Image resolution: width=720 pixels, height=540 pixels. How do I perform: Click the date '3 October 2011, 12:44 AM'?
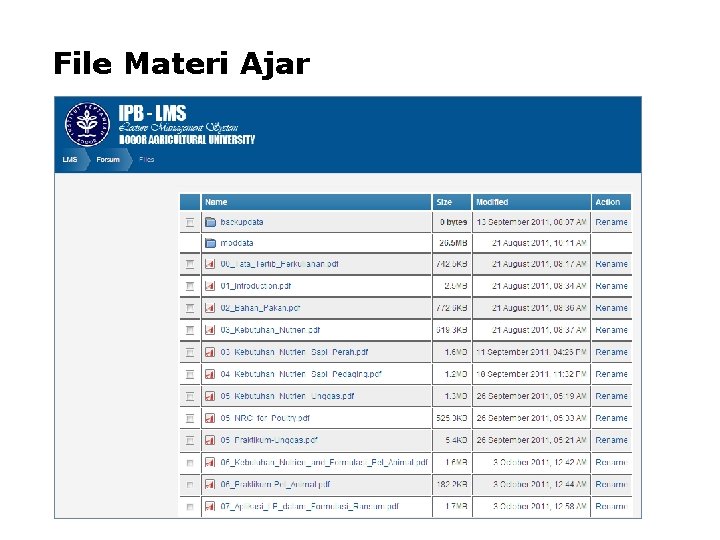coord(540,484)
